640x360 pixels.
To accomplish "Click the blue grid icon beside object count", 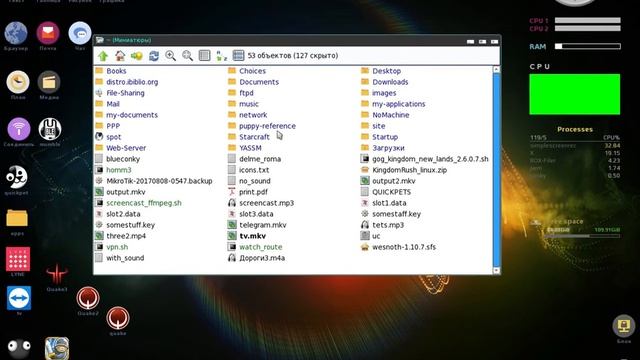I will (x=238, y=56).
